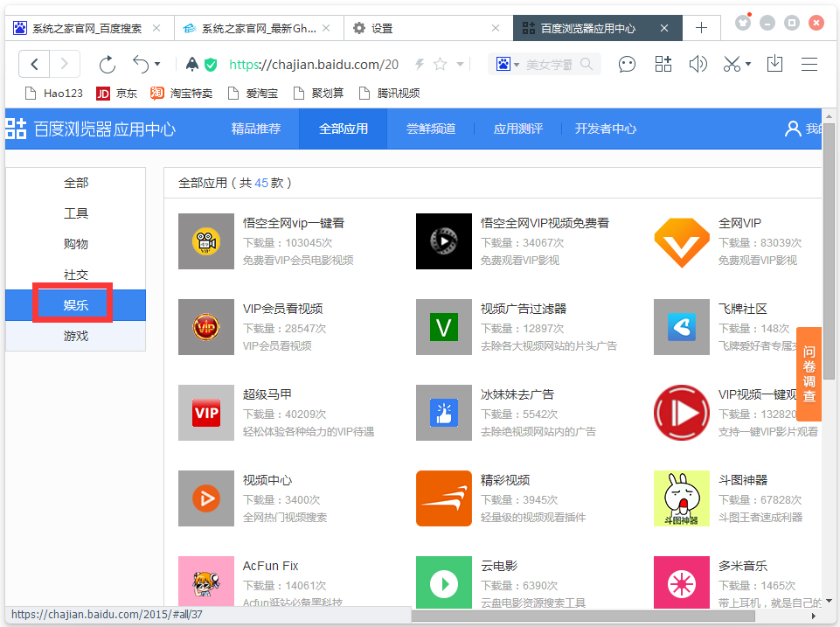The image size is (840, 627).
Task: Select 社交 category in sidebar
Action: (76, 275)
